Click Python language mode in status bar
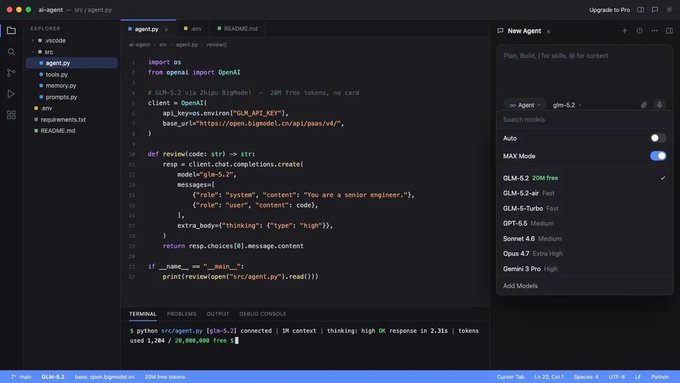 (660, 377)
